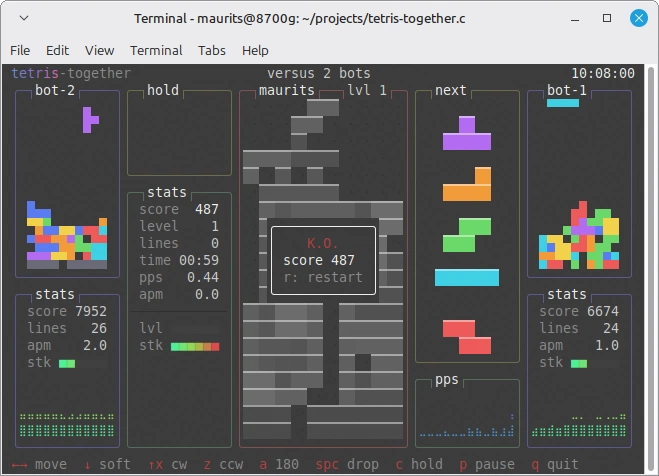Screen dimensions: 659x476
Task: Click bot-1 lines value 24
Action: click(611, 328)
